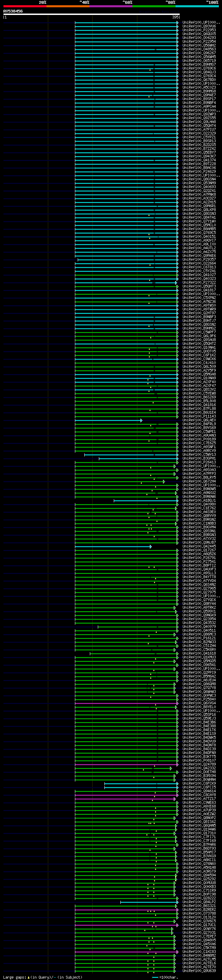Select the UniRef100_B9VS69 label
The width and height of the screenshot is (222, 980).
(x=199, y=428)
